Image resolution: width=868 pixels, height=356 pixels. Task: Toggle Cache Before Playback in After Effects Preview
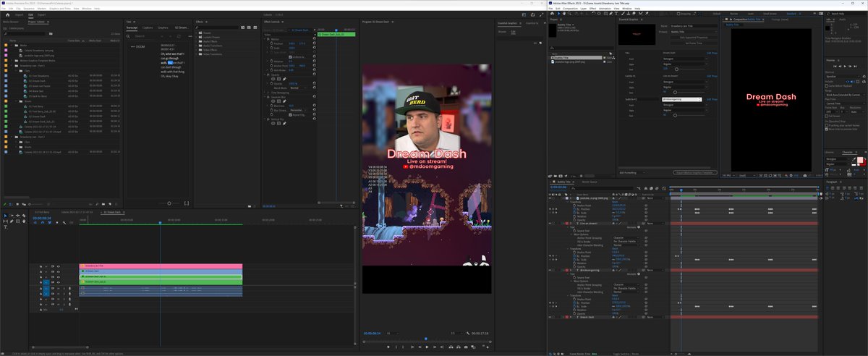(826, 85)
